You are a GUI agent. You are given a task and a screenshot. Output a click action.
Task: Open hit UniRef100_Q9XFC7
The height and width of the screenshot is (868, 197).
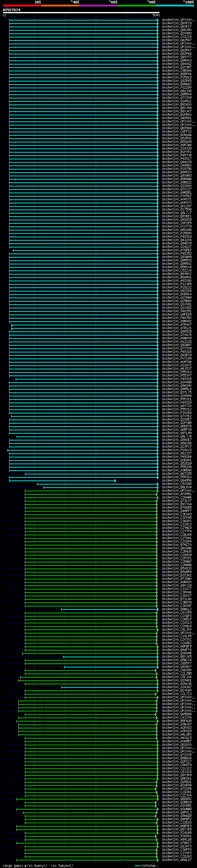point(177,26)
